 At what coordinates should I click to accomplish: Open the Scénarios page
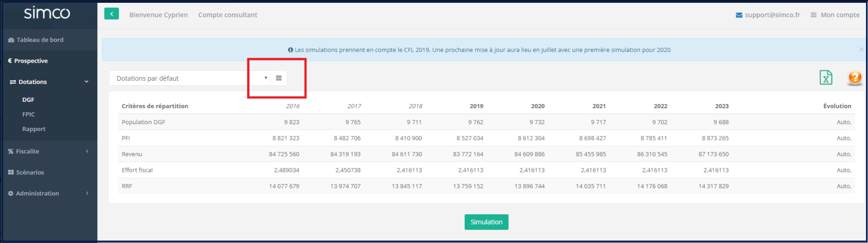click(x=30, y=172)
